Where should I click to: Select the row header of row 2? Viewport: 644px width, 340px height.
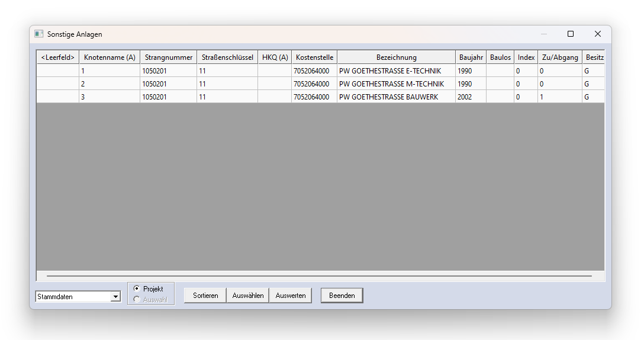coord(57,84)
